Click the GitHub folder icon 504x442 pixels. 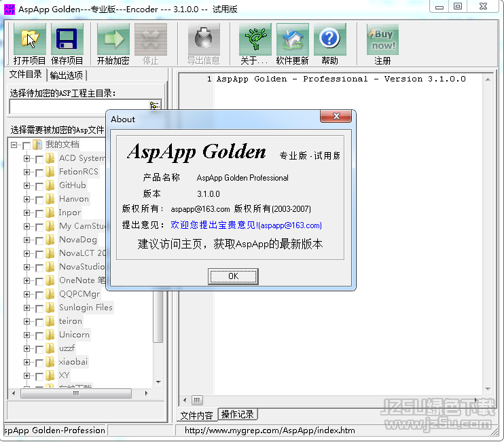[50, 185]
